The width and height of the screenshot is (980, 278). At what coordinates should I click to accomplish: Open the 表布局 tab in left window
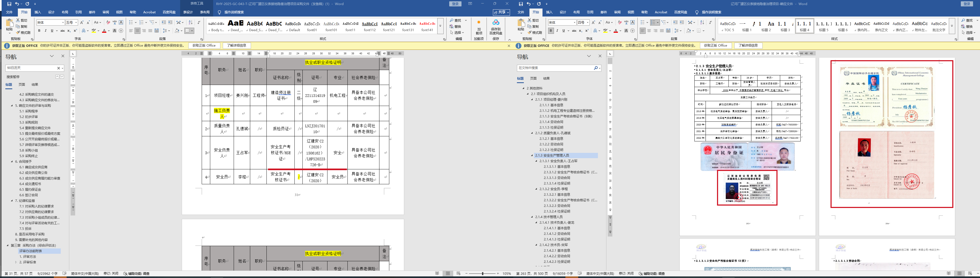click(205, 12)
